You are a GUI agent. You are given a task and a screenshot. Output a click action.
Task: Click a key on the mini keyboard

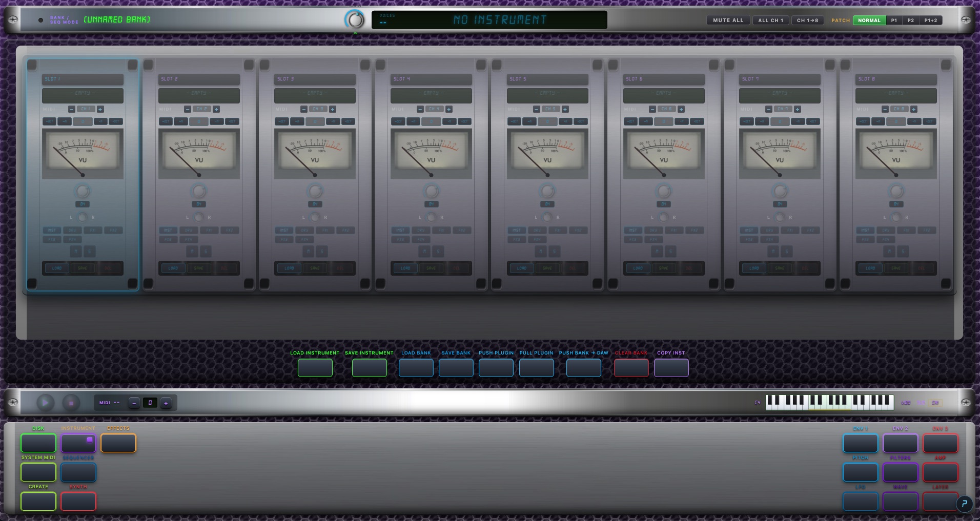point(829,402)
